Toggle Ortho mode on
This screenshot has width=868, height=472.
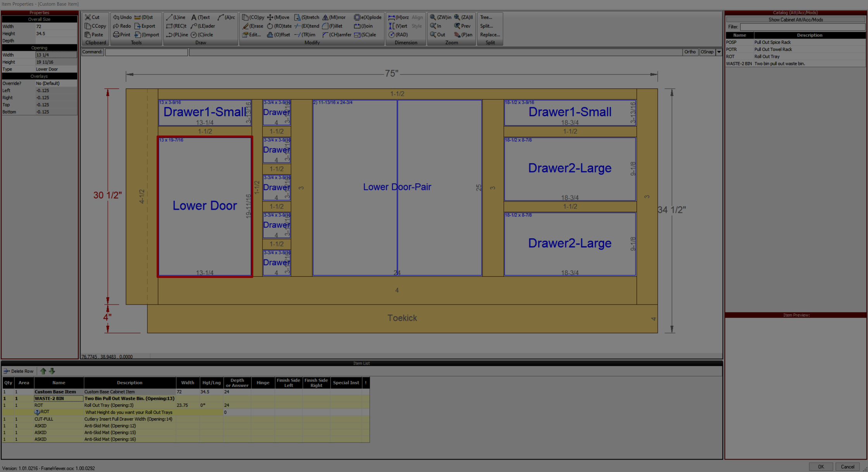click(690, 52)
